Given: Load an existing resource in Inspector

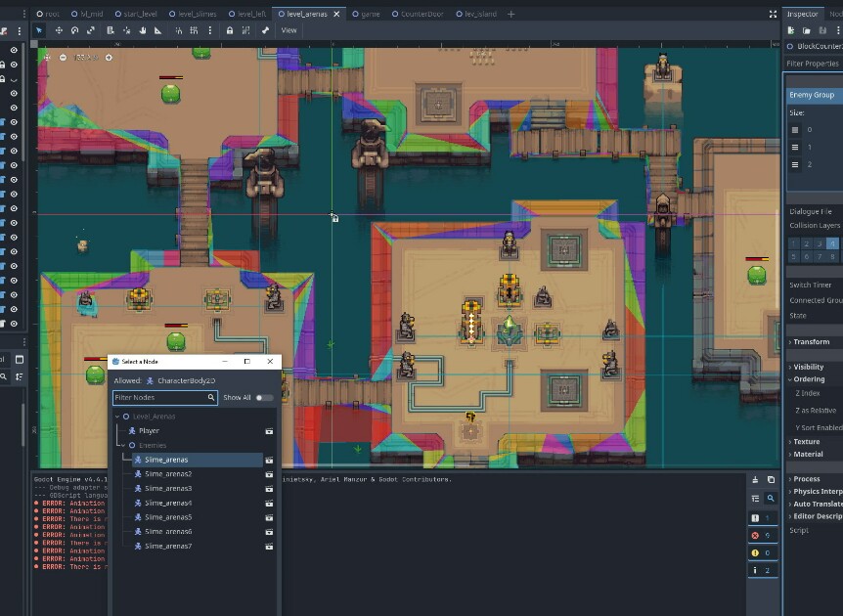Looking at the screenshot, I should click(807, 30).
